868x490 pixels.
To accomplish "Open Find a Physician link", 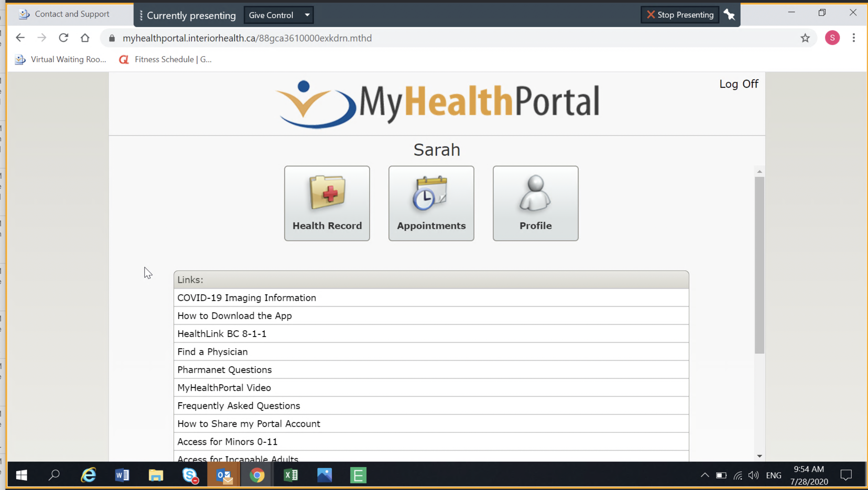I will (x=212, y=352).
